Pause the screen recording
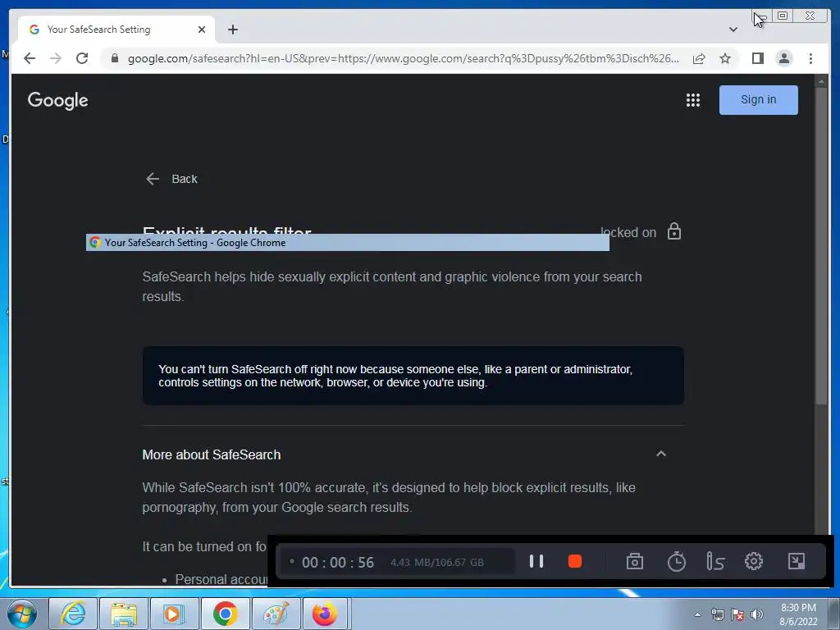Image resolution: width=840 pixels, height=630 pixels. click(x=536, y=561)
